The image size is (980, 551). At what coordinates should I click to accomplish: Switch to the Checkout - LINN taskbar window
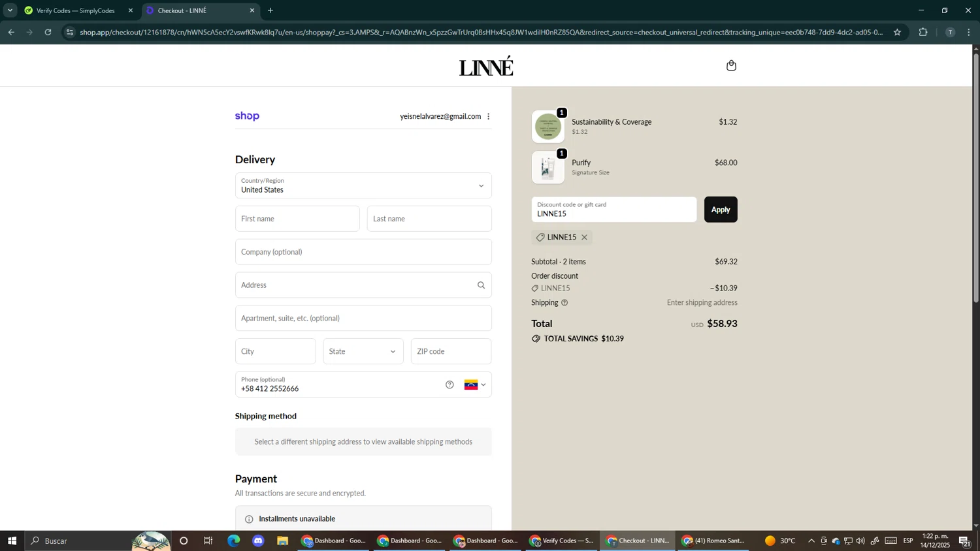638,541
